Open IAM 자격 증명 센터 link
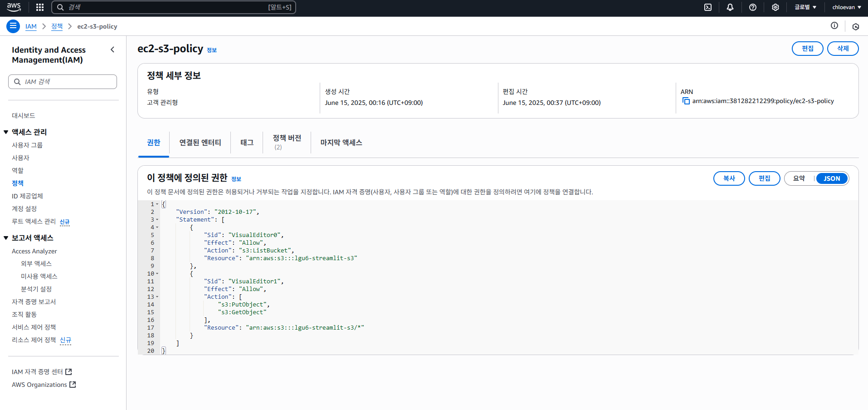 tap(37, 372)
